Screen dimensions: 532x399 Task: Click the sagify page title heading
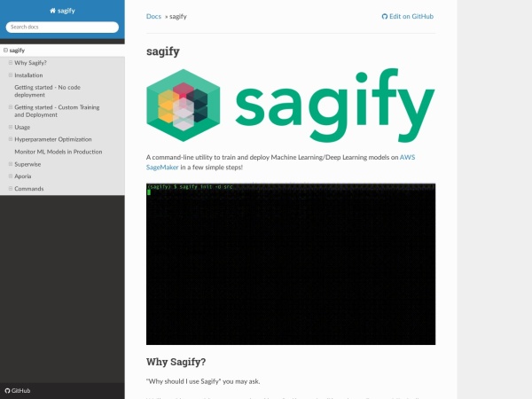[163, 52]
